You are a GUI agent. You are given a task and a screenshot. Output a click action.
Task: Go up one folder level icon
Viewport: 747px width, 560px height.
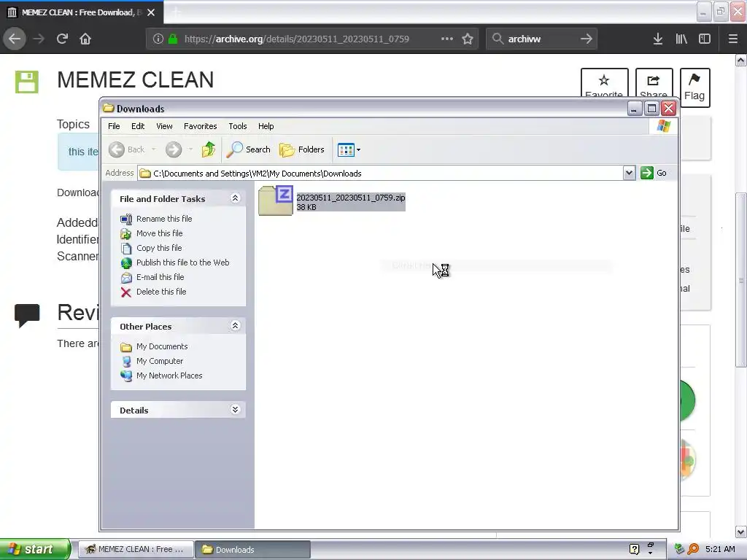coord(208,149)
